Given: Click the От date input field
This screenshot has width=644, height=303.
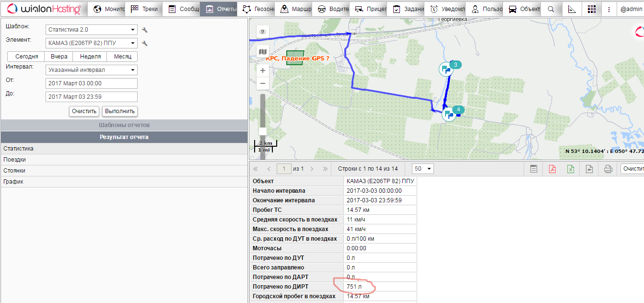Looking at the screenshot, I should pos(92,83).
